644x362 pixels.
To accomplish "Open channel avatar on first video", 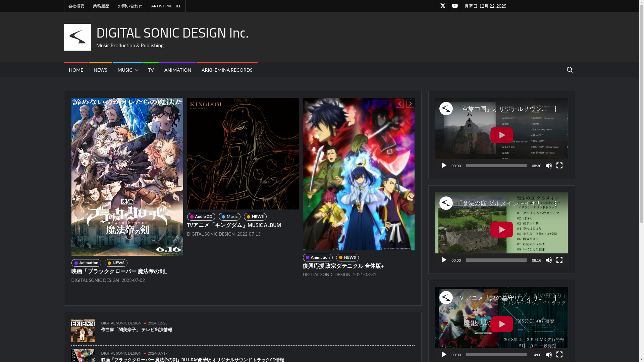I will click(446, 109).
